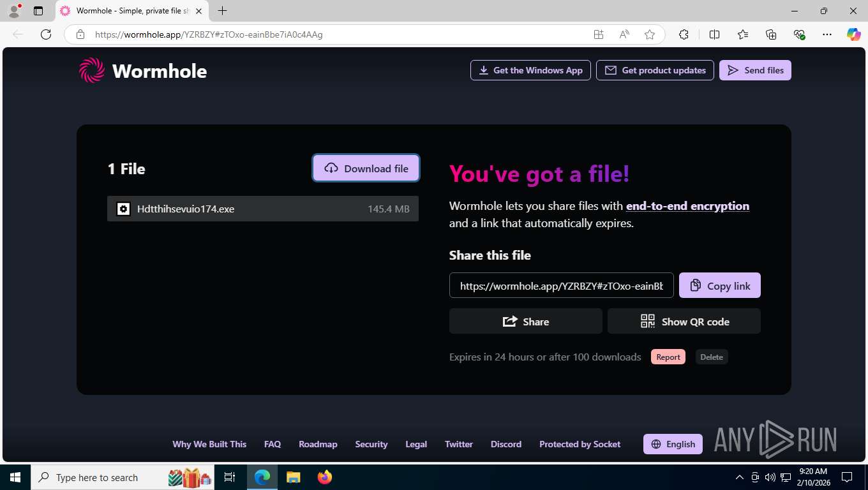Open the apps grid icon in address bar
This screenshot has height=490, width=868.
599,34
